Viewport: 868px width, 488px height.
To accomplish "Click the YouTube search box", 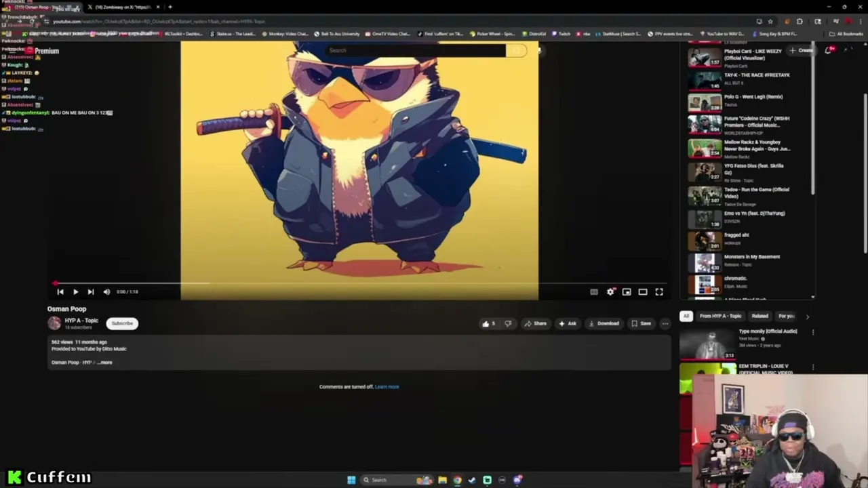I will (x=414, y=50).
